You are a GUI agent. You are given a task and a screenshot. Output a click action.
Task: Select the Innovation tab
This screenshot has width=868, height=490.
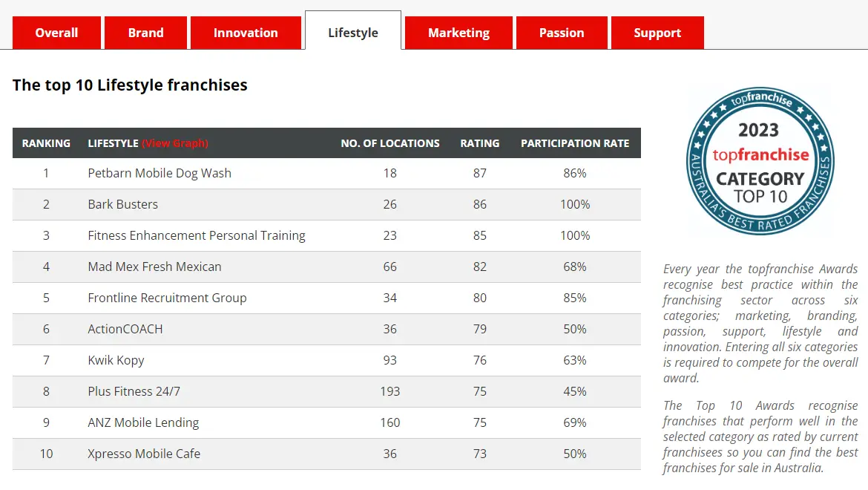tap(246, 33)
